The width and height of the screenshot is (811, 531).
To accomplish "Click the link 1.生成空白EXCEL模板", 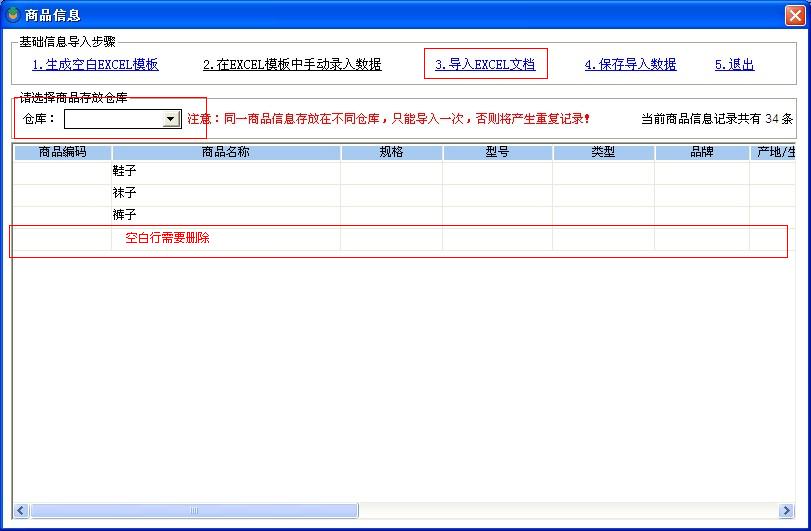I will (x=95, y=65).
